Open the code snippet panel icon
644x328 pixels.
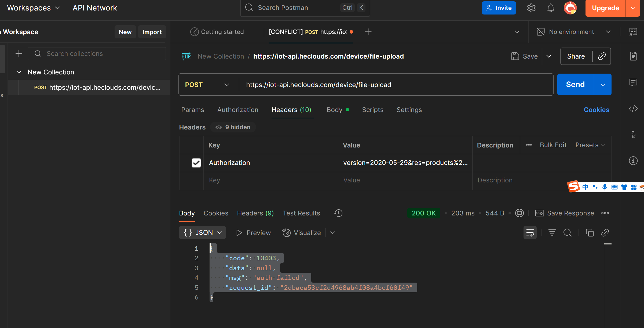click(x=633, y=109)
